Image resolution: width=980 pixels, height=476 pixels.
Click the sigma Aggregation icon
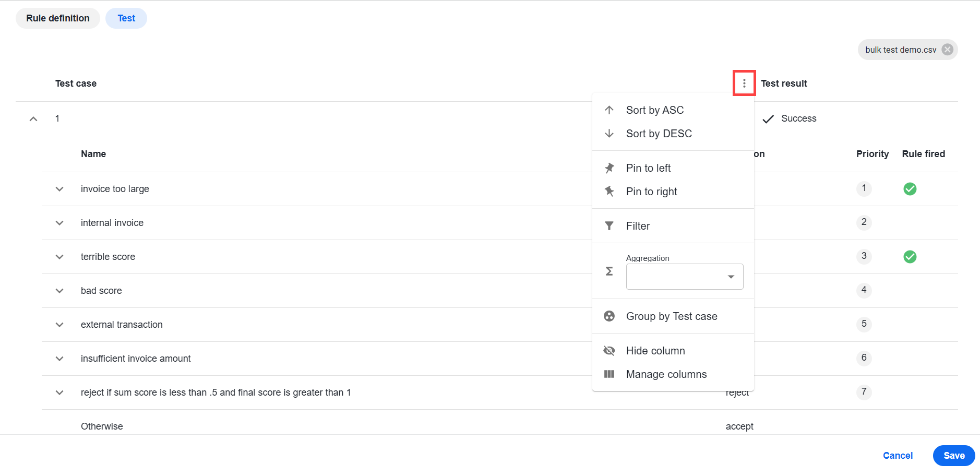[609, 271]
